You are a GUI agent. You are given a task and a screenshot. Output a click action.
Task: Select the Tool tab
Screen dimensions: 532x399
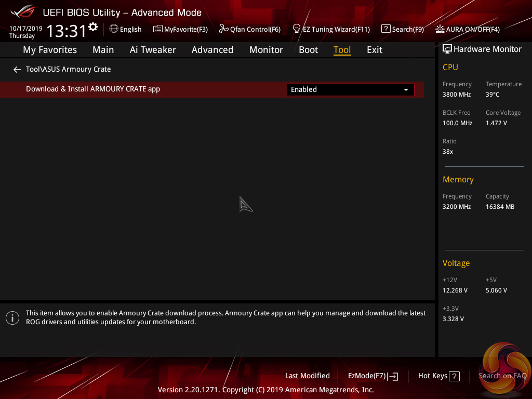342,50
